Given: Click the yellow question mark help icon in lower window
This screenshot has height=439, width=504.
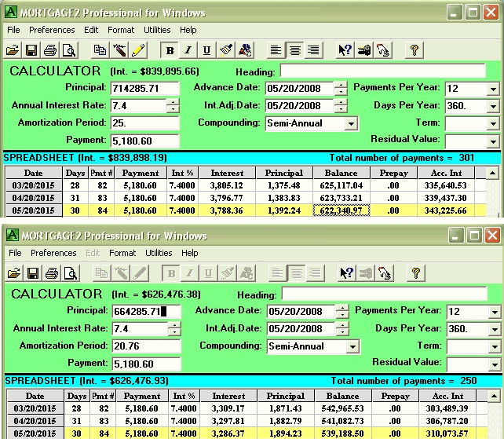Looking at the screenshot, I should [x=415, y=273].
